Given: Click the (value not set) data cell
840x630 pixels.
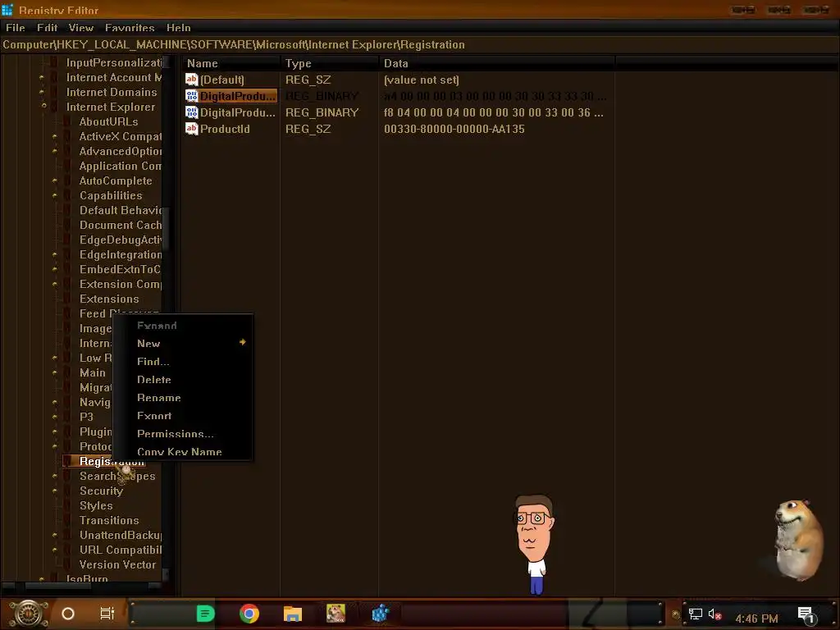Looking at the screenshot, I should click(x=422, y=80).
